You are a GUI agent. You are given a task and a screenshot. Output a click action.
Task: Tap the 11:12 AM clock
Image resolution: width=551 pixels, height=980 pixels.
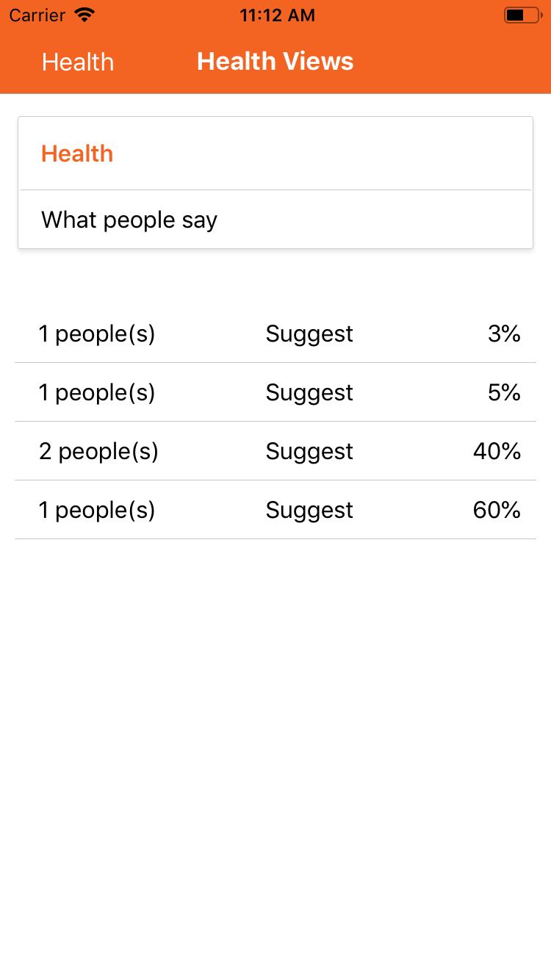coord(277,15)
